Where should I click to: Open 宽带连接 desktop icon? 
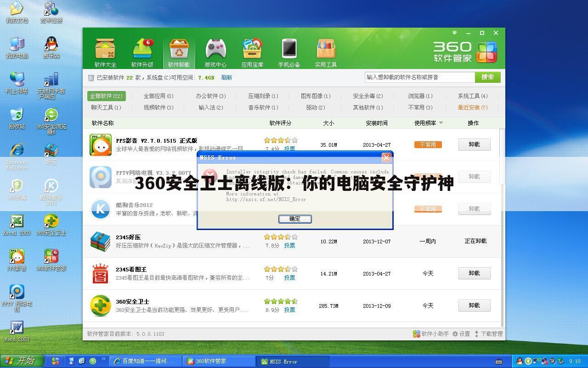(x=51, y=12)
